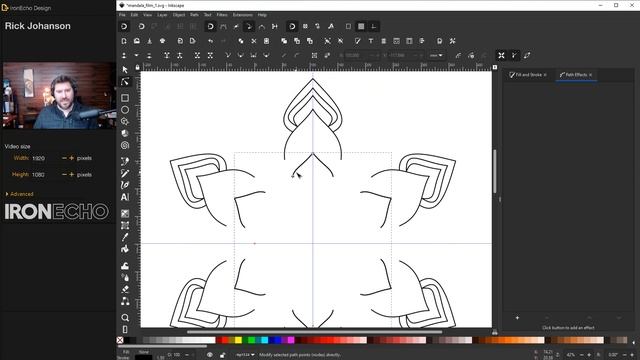Open the Filters menu

pos(222,15)
